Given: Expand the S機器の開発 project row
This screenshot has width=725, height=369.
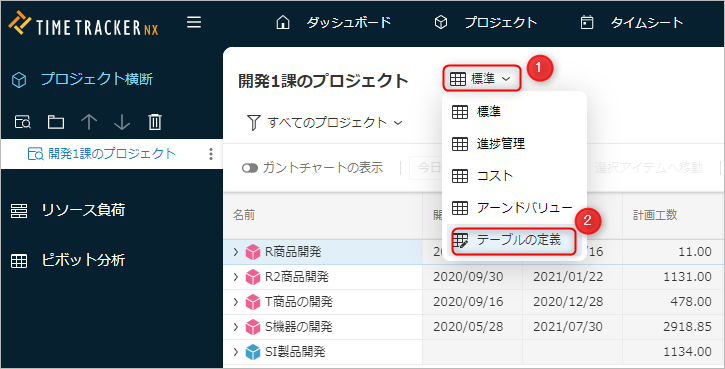Looking at the screenshot, I should tap(235, 327).
